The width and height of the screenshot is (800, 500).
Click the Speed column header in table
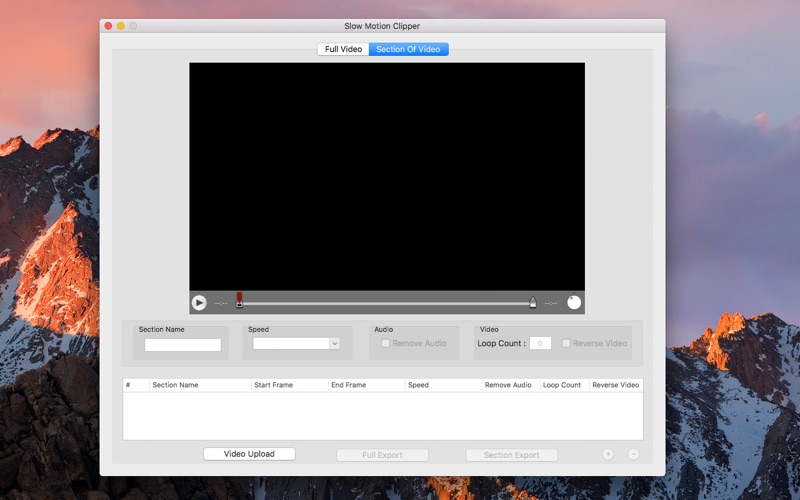pos(443,385)
